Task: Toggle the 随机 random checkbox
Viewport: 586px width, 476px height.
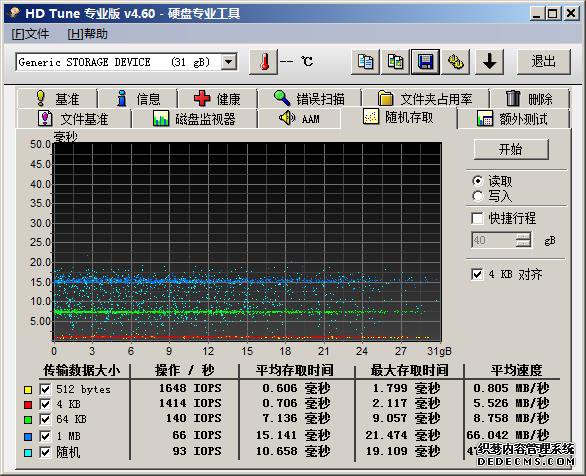Action: point(45,452)
